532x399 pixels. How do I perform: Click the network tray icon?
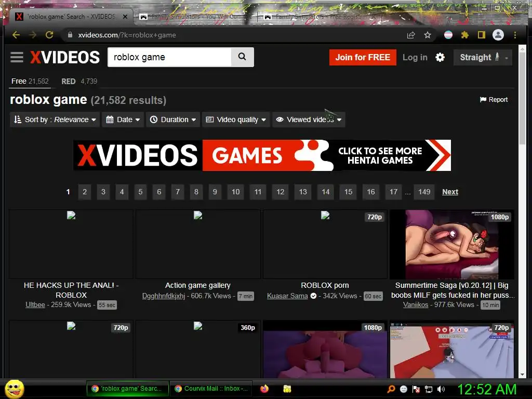429,389
